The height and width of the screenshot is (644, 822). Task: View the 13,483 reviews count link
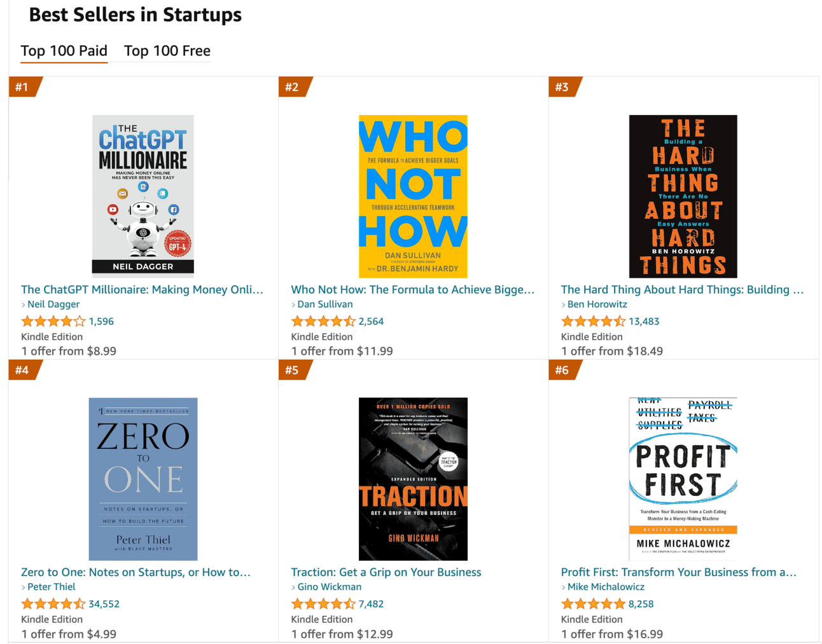[x=644, y=322]
